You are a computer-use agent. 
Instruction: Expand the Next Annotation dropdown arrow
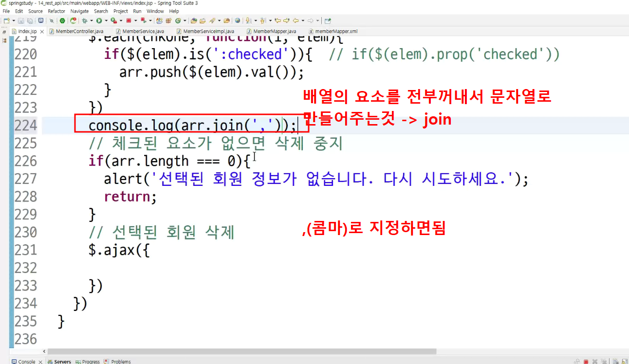point(255,20)
